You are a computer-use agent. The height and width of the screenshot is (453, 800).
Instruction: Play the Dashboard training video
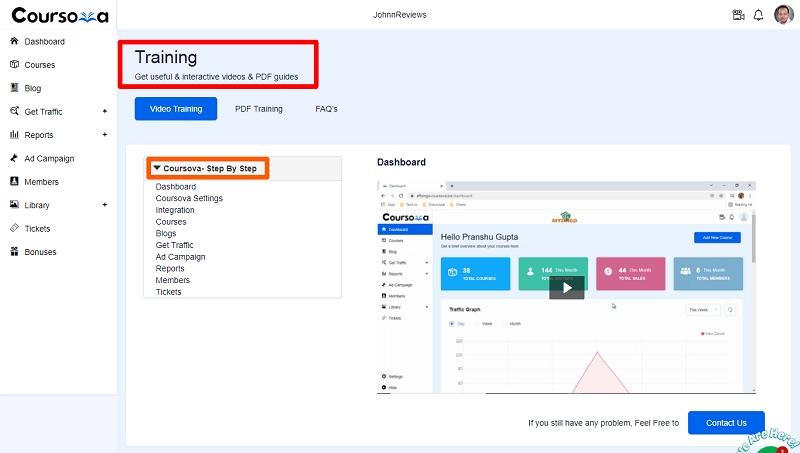point(567,288)
